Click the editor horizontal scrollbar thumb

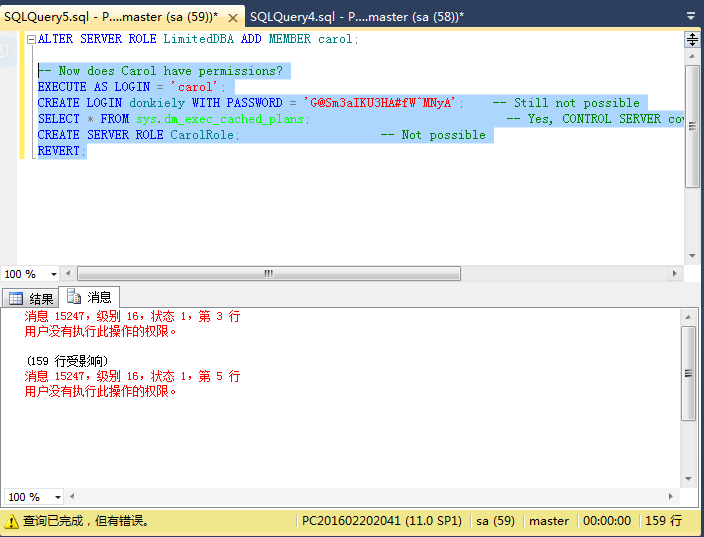[268, 273]
